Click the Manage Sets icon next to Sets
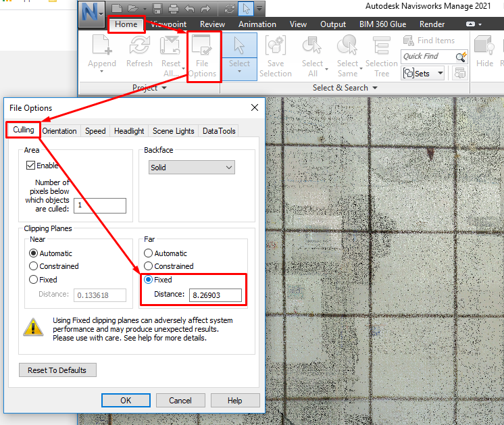The image size is (504, 425). [459, 73]
